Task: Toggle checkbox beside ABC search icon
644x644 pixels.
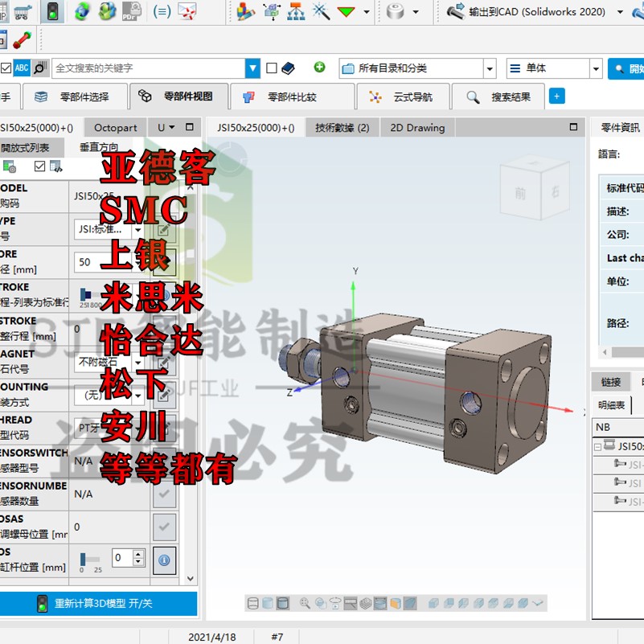Action: (x=6, y=68)
